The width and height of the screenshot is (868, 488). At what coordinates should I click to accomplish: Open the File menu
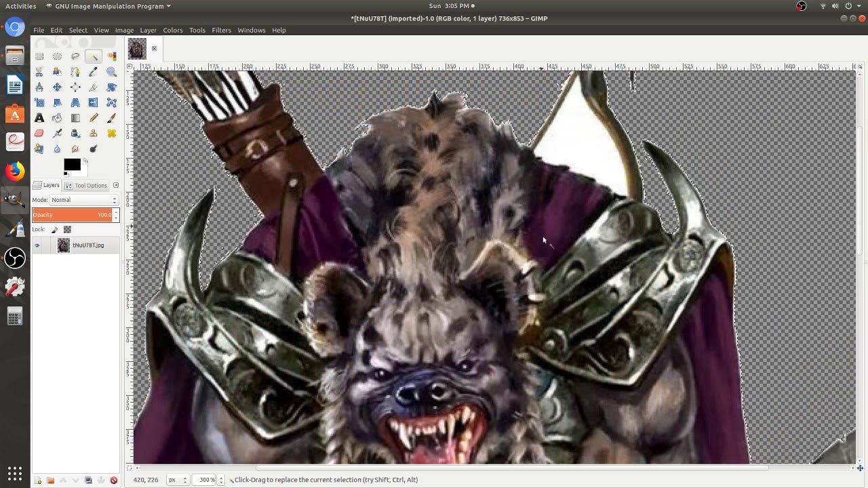click(x=39, y=30)
